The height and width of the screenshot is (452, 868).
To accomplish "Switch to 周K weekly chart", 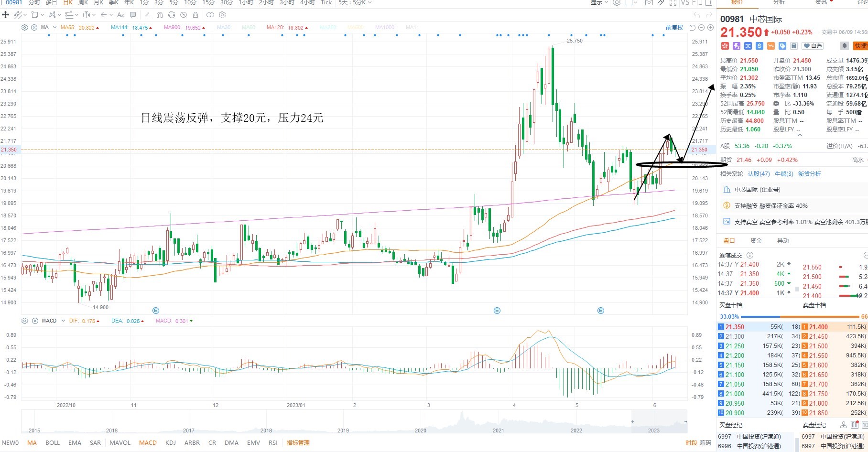I will click(x=83, y=2).
